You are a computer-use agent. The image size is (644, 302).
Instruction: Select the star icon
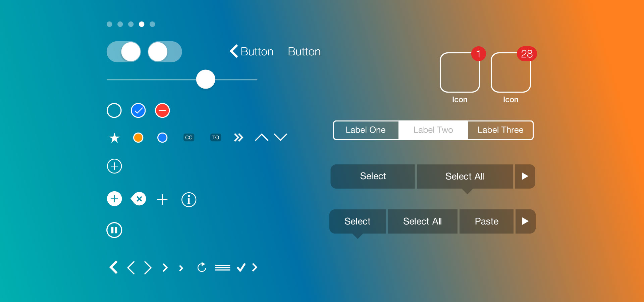point(114,137)
